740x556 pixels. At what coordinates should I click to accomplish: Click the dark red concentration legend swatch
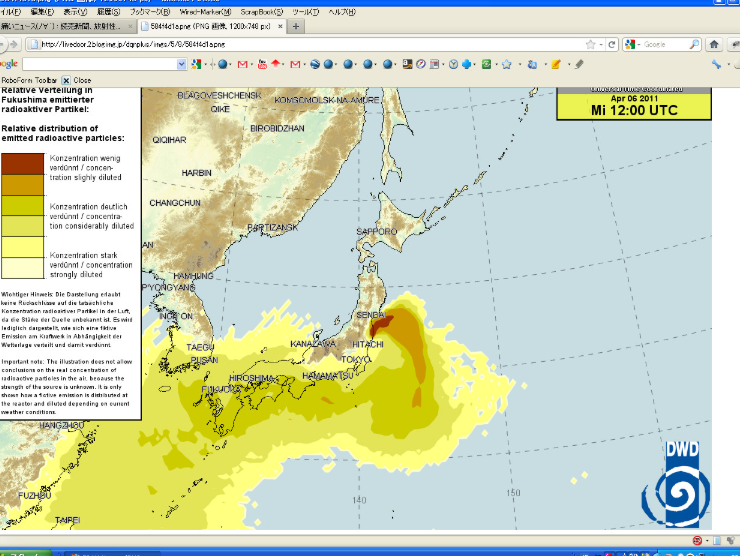pos(23,163)
